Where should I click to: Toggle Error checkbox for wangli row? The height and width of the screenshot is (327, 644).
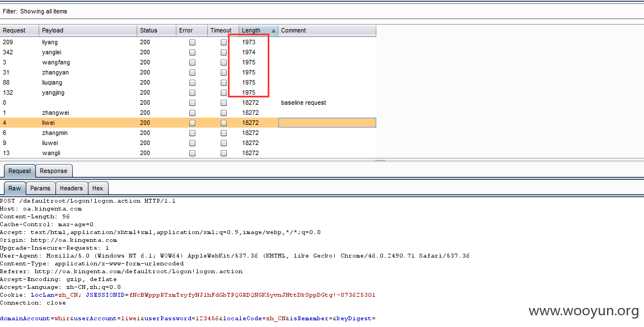click(192, 153)
